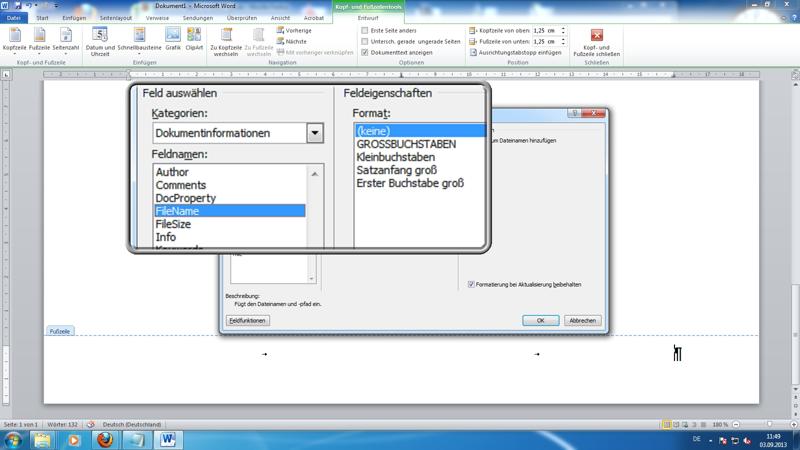Uncheck Dokumenttext anzeigen

(x=365, y=53)
